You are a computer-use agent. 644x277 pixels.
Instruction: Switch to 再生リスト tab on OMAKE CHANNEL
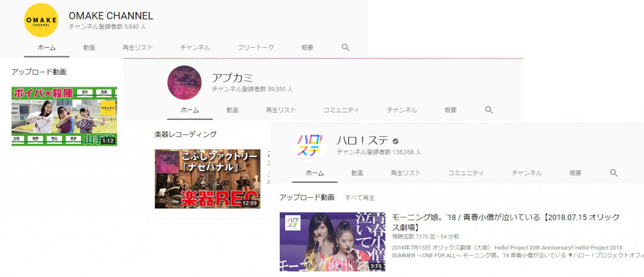pos(138,48)
